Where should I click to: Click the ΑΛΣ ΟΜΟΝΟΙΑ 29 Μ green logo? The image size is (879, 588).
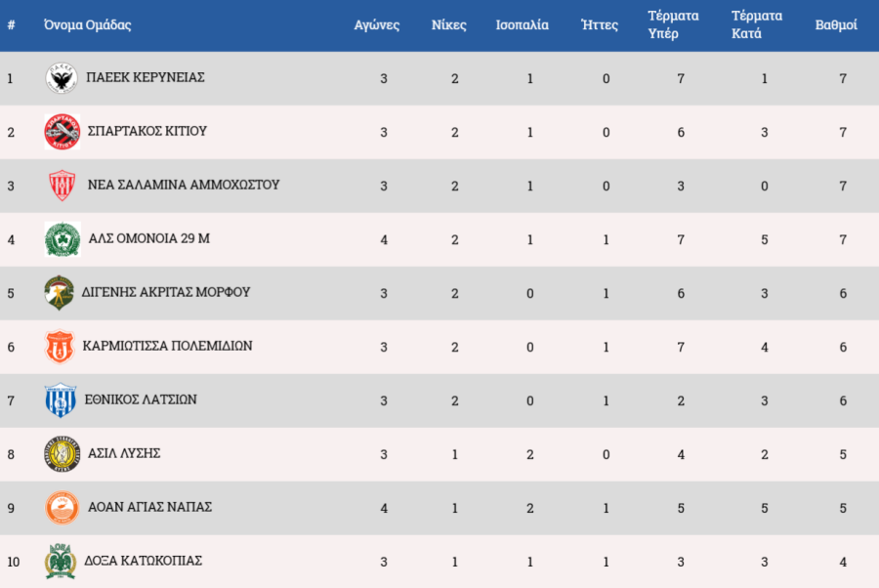(62, 239)
